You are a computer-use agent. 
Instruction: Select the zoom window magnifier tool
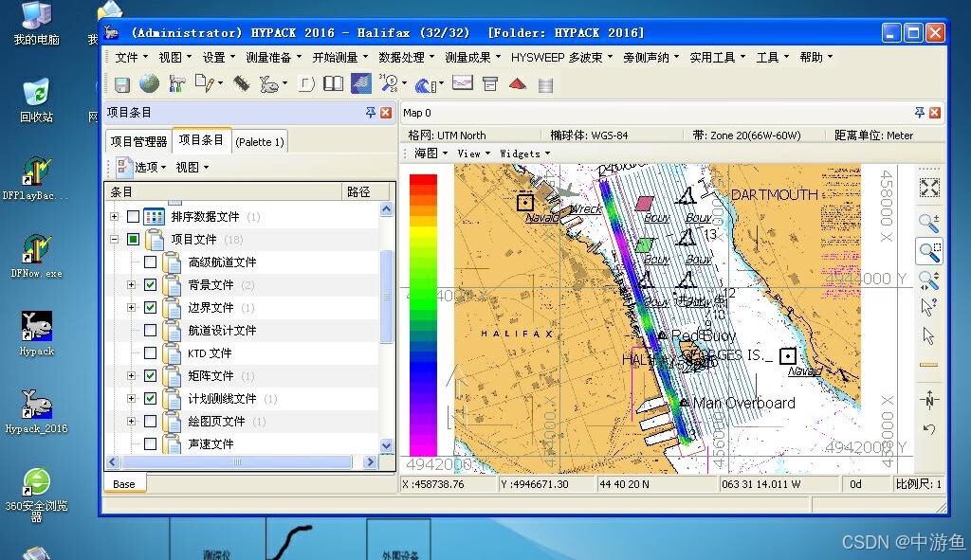coord(929,252)
